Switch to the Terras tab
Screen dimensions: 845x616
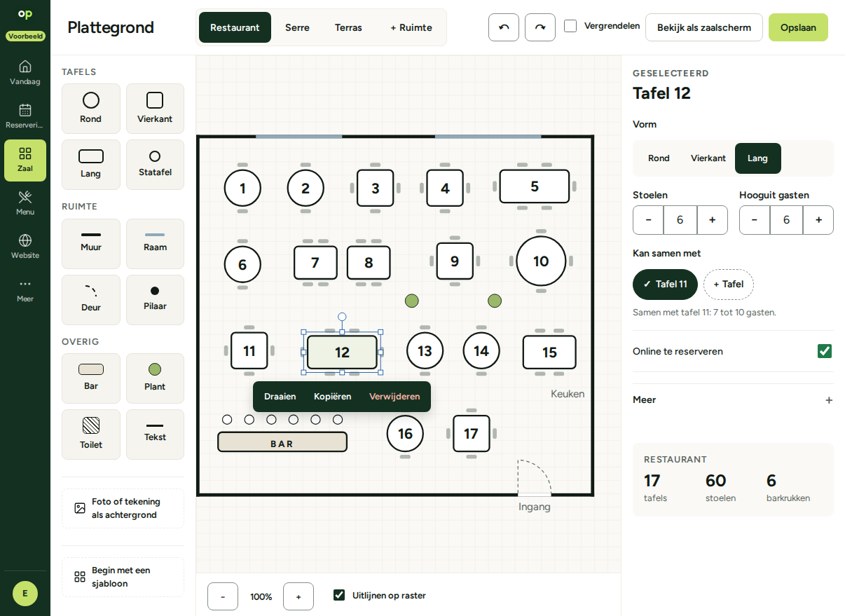pyautogui.click(x=348, y=27)
